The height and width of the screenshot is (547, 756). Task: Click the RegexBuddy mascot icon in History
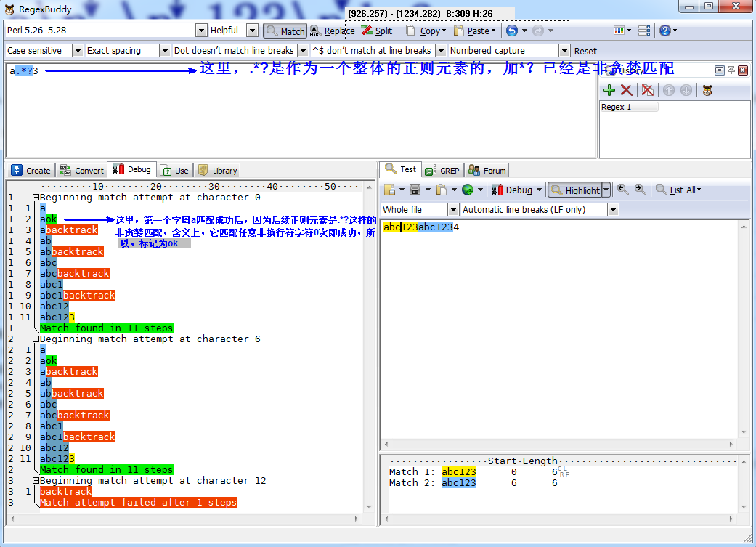tap(707, 90)
